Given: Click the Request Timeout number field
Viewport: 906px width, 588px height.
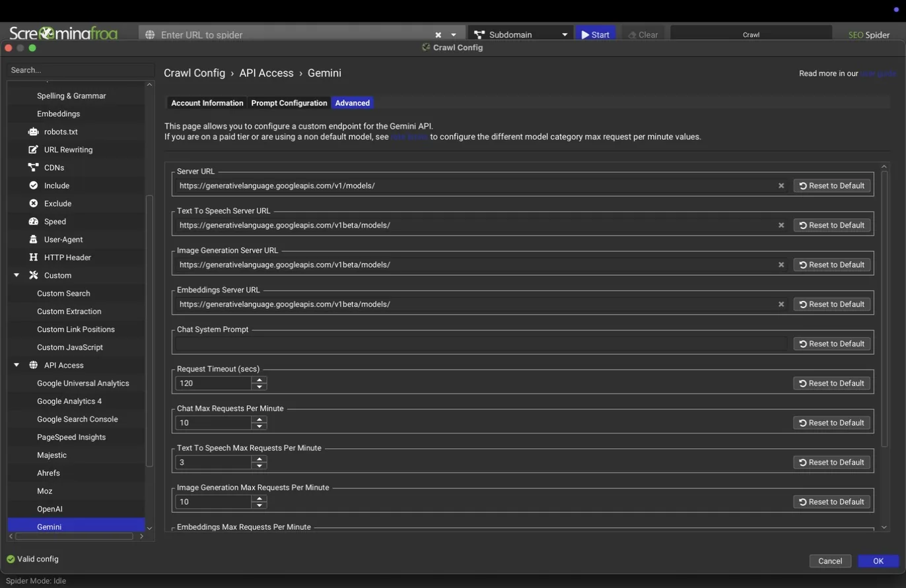Looking at the screenshot, I should point(213,383).
